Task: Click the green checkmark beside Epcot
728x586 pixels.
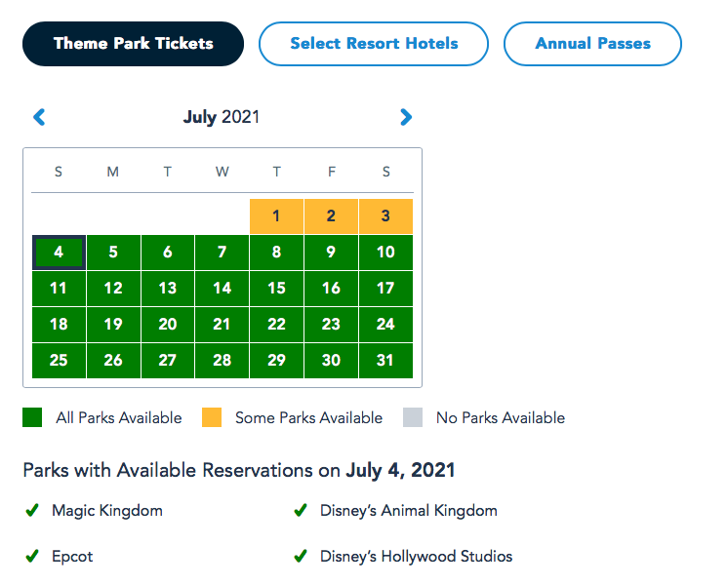Action: point(32,557)
